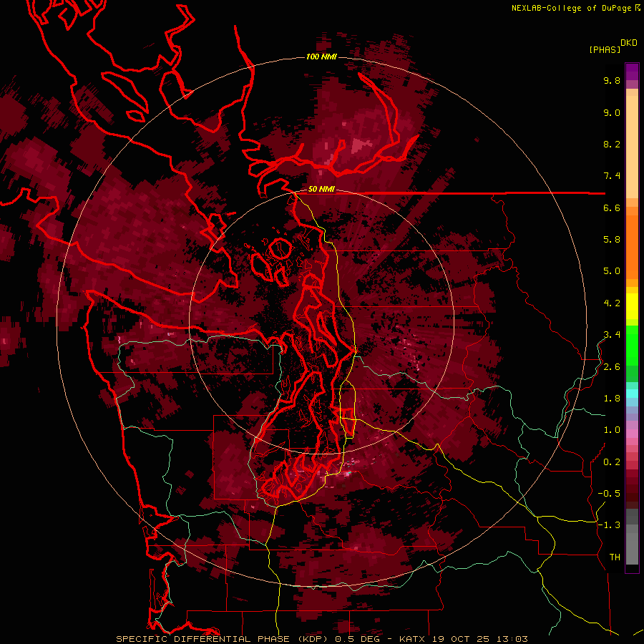
Task: Click the "SPECIFIC DIFFERENTIAL PHASE (KDP)" caption
Action: (223, 639)
